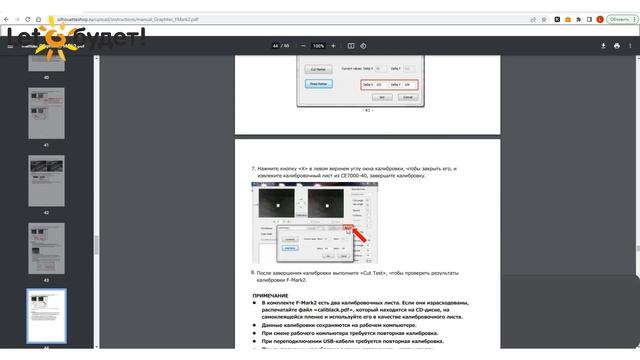Viewport: 640px width, 360px height.
Task: Toggle the PDF thumbnail sidebar
Action: tap(10, 46)
